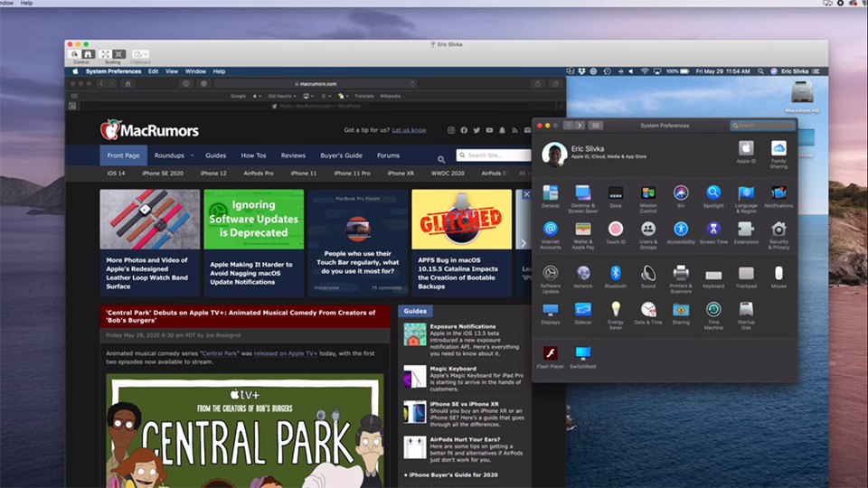Open Central Park Apple TV+ headline

pyautogui.click(x=241, y=316)
